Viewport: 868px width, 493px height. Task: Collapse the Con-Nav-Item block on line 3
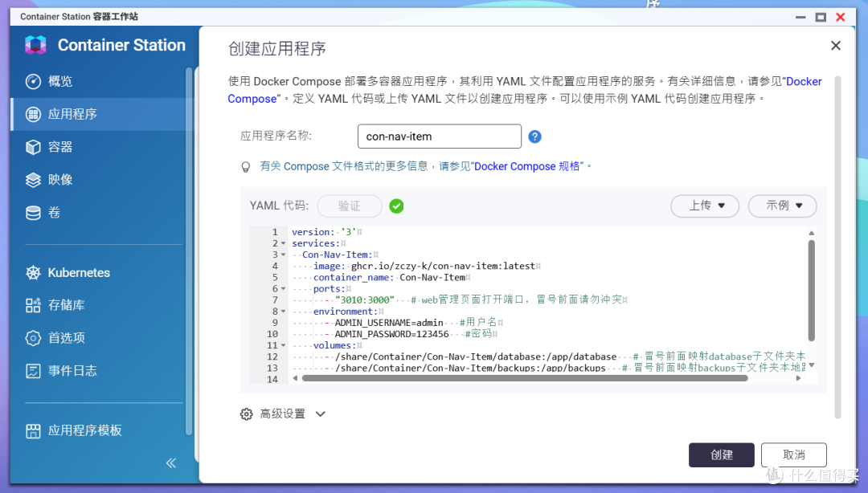pos(284,255)
